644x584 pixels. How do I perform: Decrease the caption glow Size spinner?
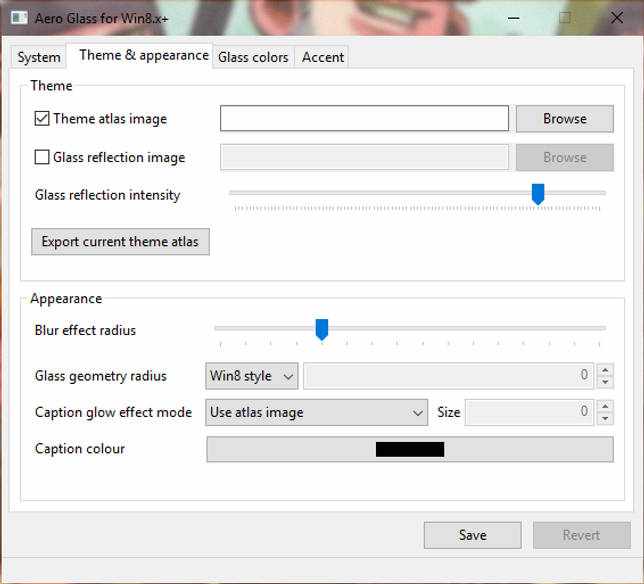point(605,418)
